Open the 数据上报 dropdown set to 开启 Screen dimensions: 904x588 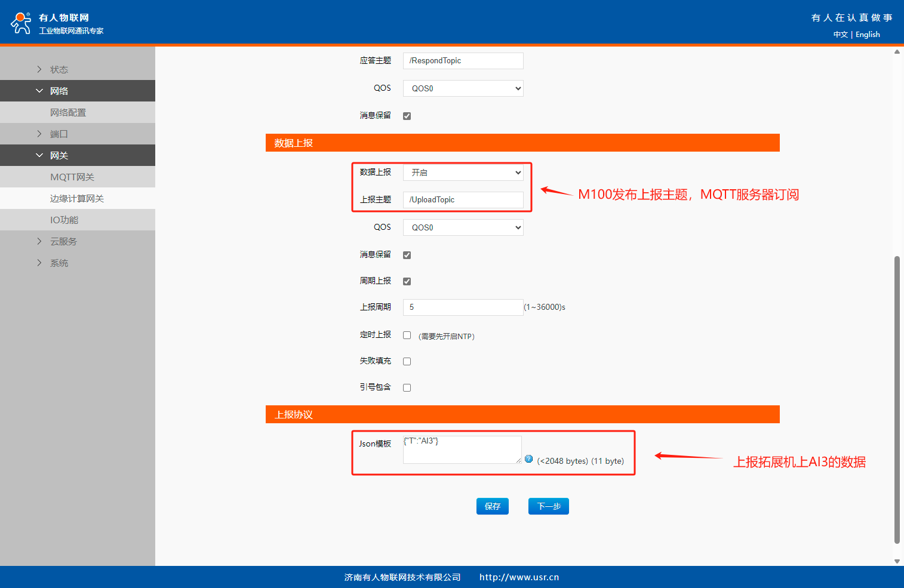[463, 173]
